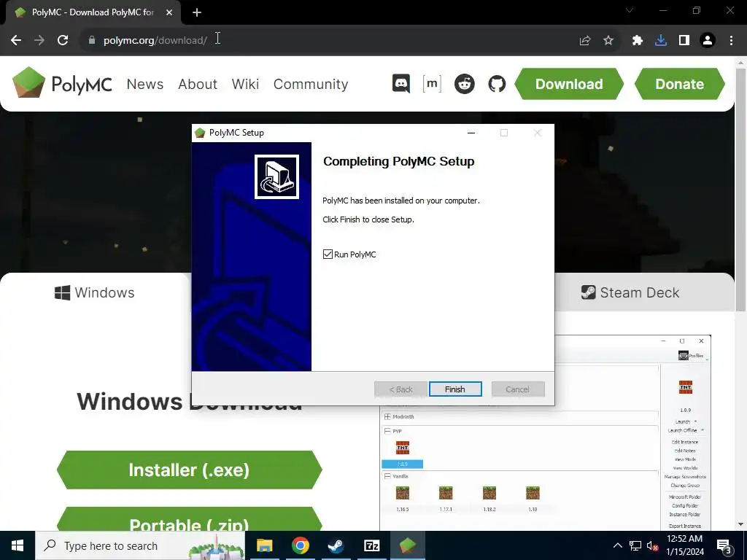
Task: Open the notification center icon
Action: pyautogui.click(x=724, y=546)
